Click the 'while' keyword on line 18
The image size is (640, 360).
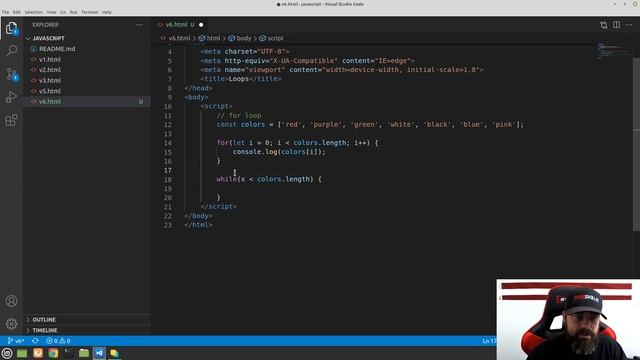227,179
